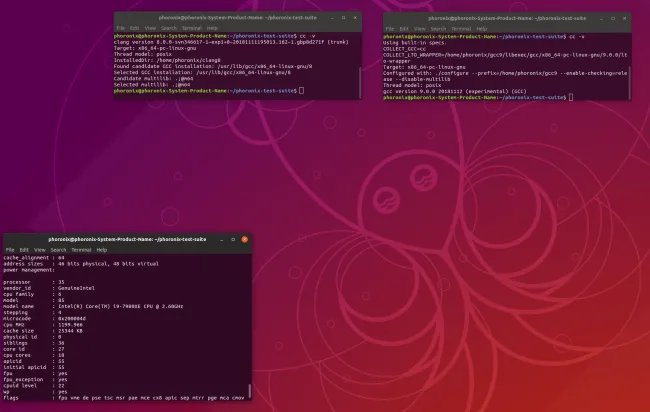This screenshot has height=412, width=650.
Task: Close the cpuinfo terminal with orange X
Action: coord(245,239)
